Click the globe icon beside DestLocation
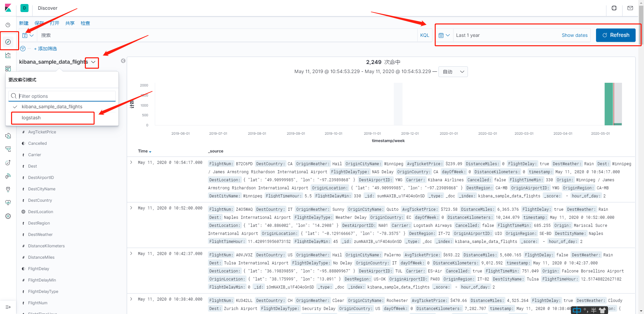This screenshot has height=314, width=644. coord(23,212)
